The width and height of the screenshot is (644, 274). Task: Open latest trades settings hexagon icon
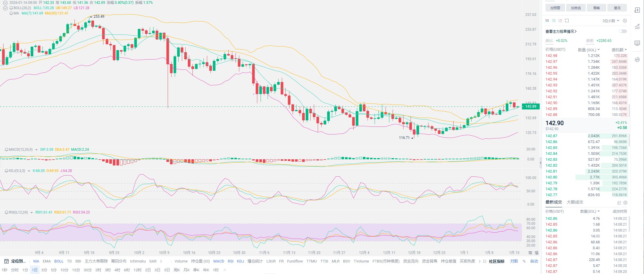coord(625,203)
